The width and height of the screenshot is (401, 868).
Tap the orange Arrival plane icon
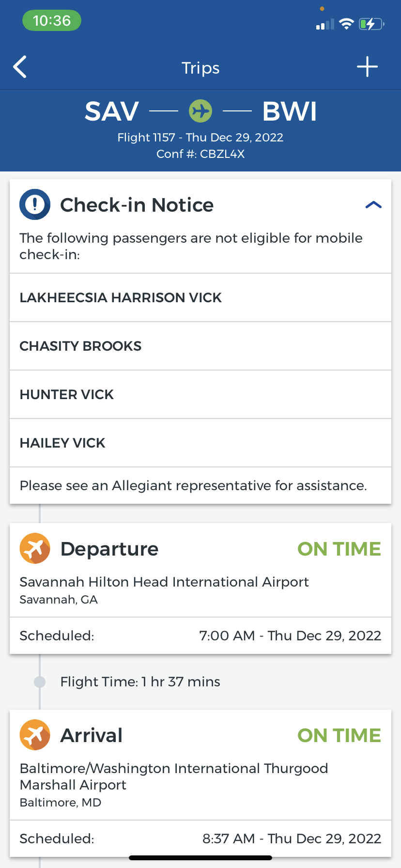click(x=35, y=735)
